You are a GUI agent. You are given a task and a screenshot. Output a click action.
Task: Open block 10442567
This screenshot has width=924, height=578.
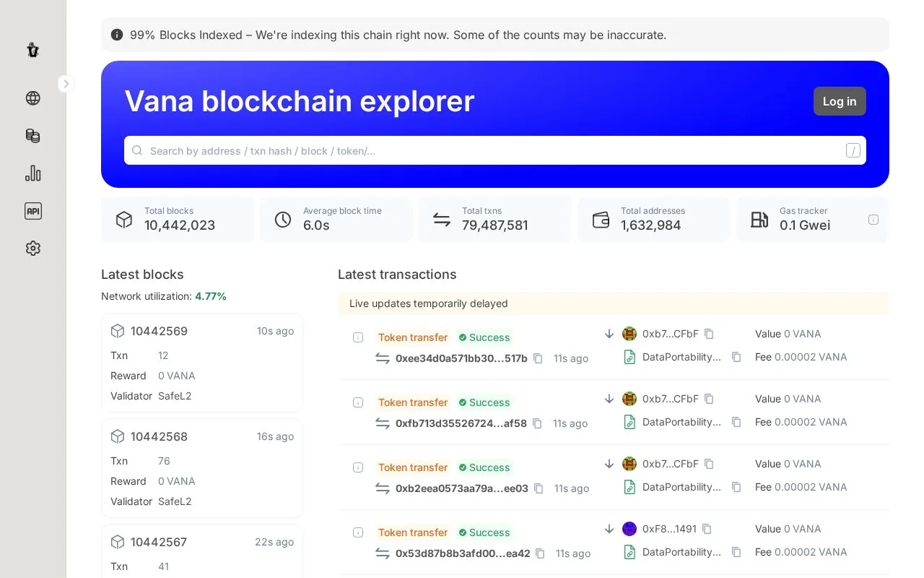point(159,542)
